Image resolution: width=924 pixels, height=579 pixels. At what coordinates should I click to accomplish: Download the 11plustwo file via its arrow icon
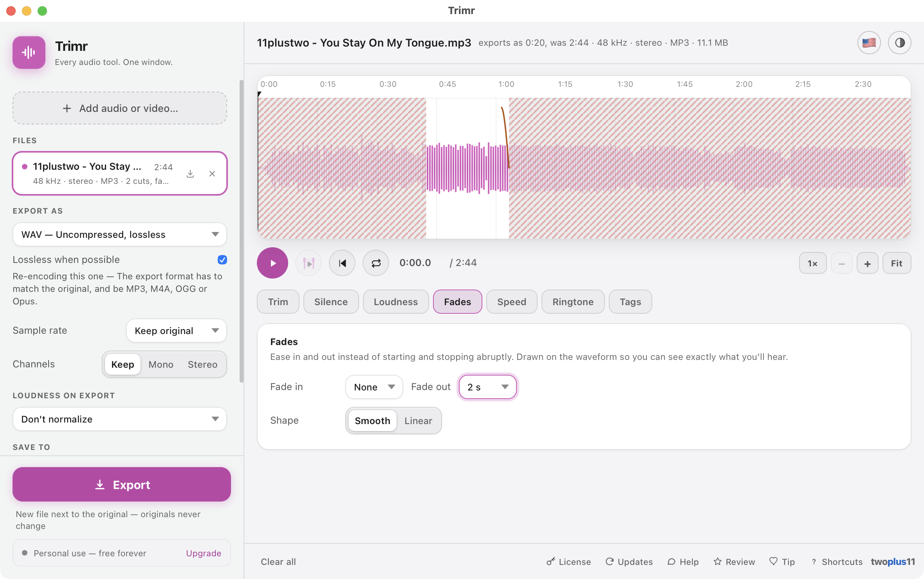(190, 174)
